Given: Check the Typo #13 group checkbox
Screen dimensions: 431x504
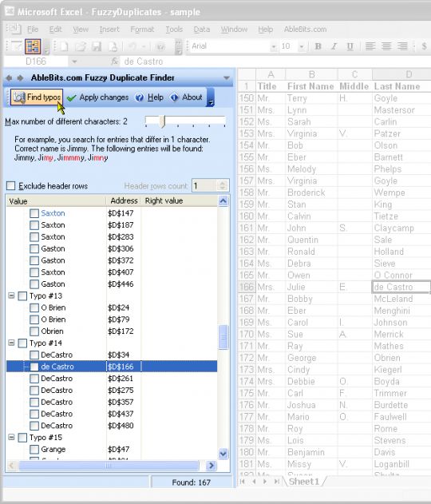Looking at the screenshot, I should pos(22,296).
